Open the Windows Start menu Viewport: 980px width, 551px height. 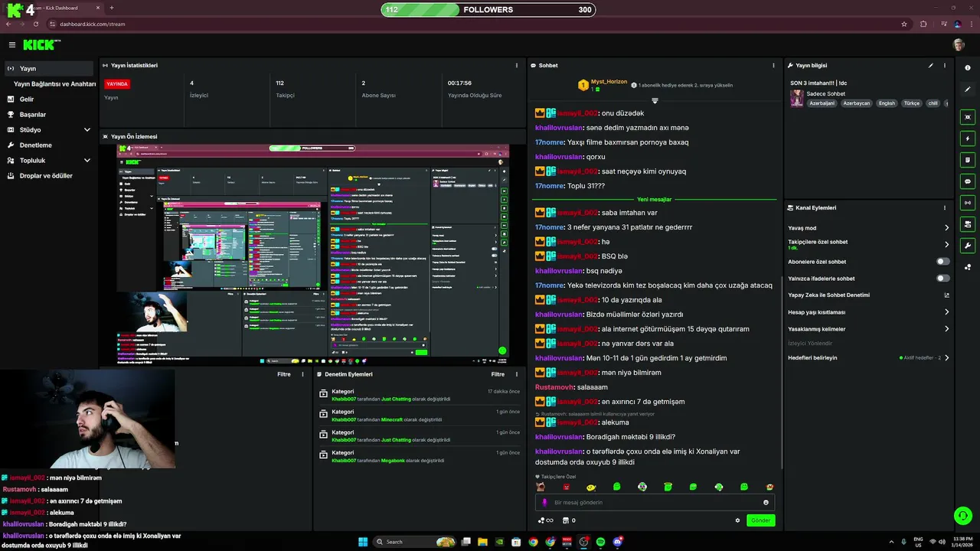[363, 542]
